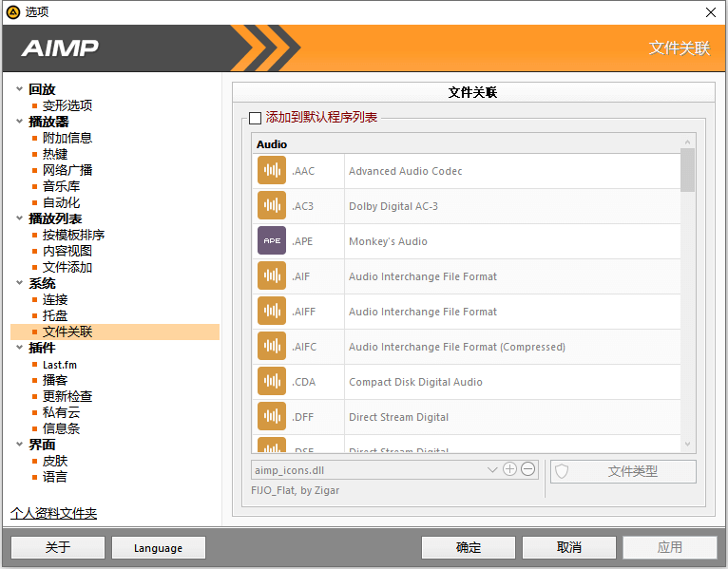Image resolution: width=728 pixels, height=569 pixels.
Task: Open 音乐库 settings page
Action: (61, 186)
